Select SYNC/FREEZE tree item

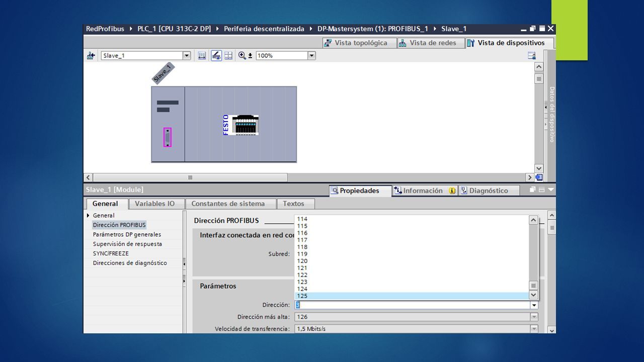(x=111, y=253)
